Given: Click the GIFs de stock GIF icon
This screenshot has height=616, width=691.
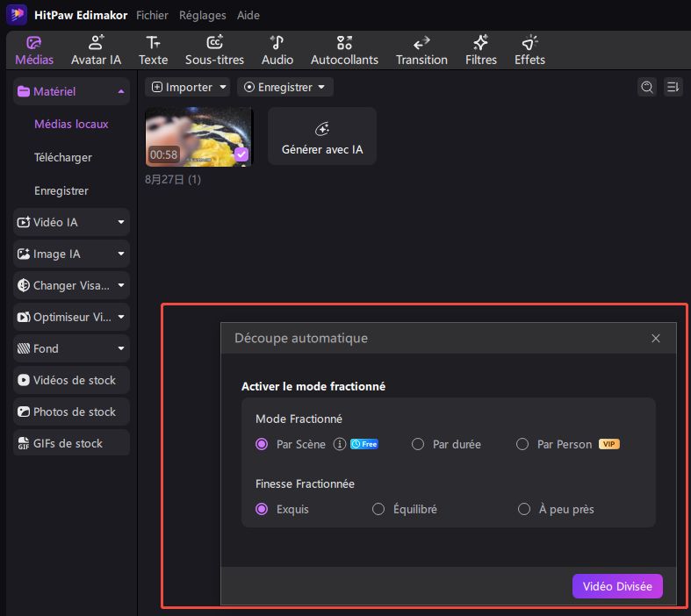Looking at the screenshot, I should point(24,444).
